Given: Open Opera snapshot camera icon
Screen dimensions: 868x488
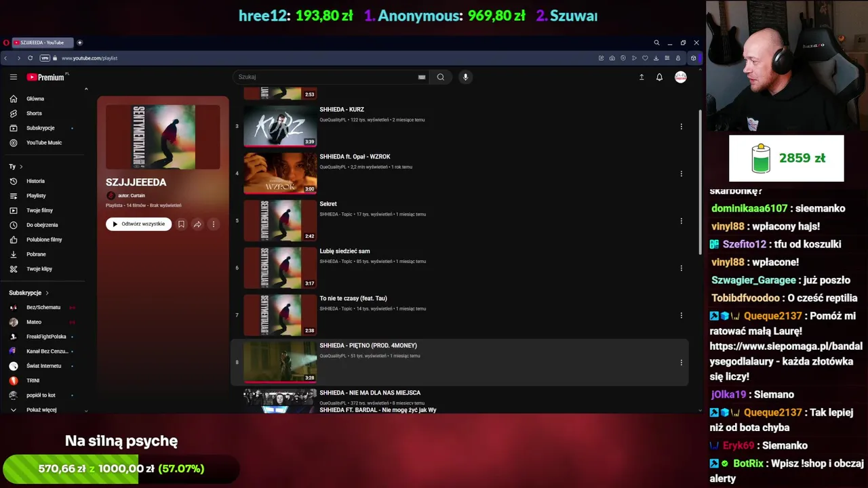Looking at the screenshot, I should click(x=612, y=58).
